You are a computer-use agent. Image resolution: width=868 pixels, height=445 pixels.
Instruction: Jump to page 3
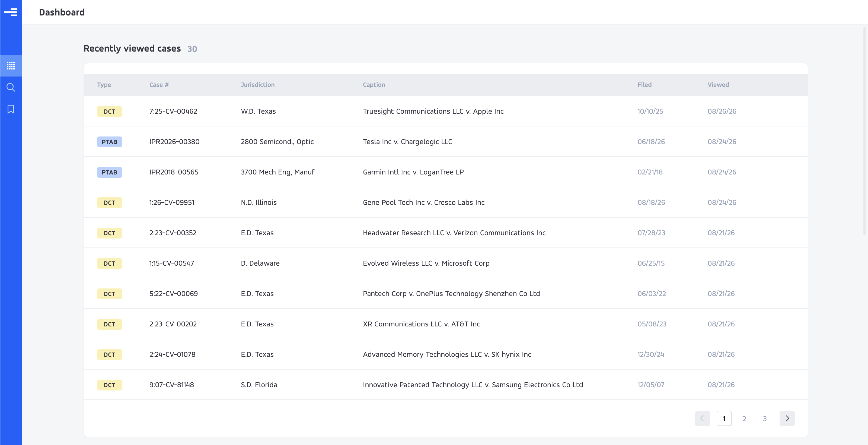click(765, 418)
